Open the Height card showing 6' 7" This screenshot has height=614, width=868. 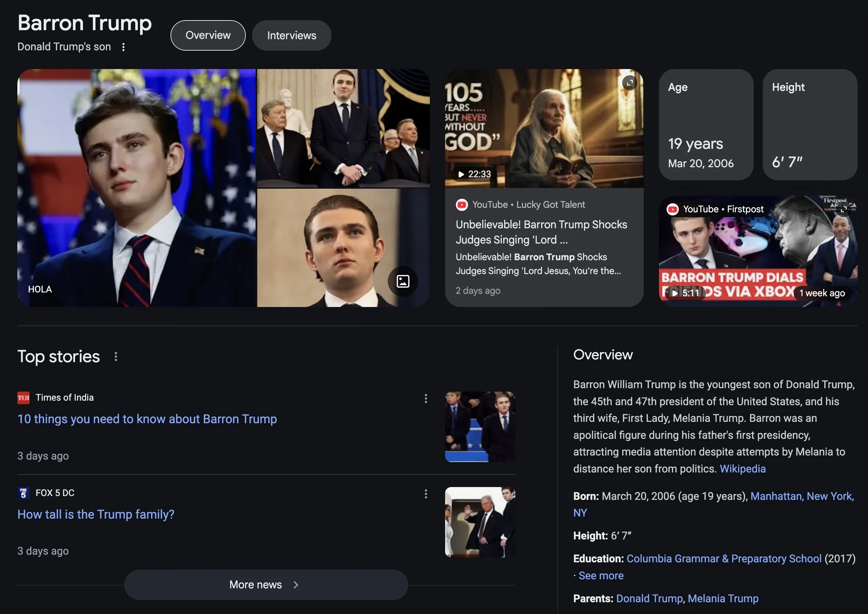(809, 125)
